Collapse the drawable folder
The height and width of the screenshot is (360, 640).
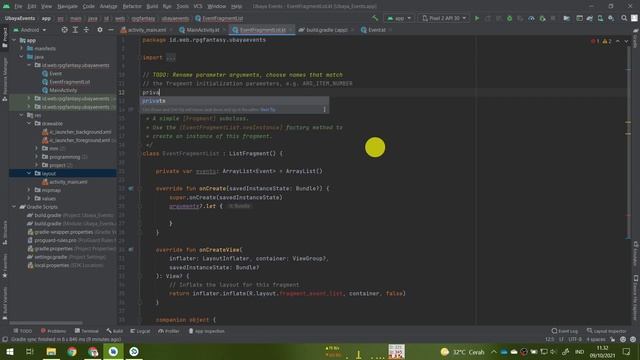click(29, 123)
